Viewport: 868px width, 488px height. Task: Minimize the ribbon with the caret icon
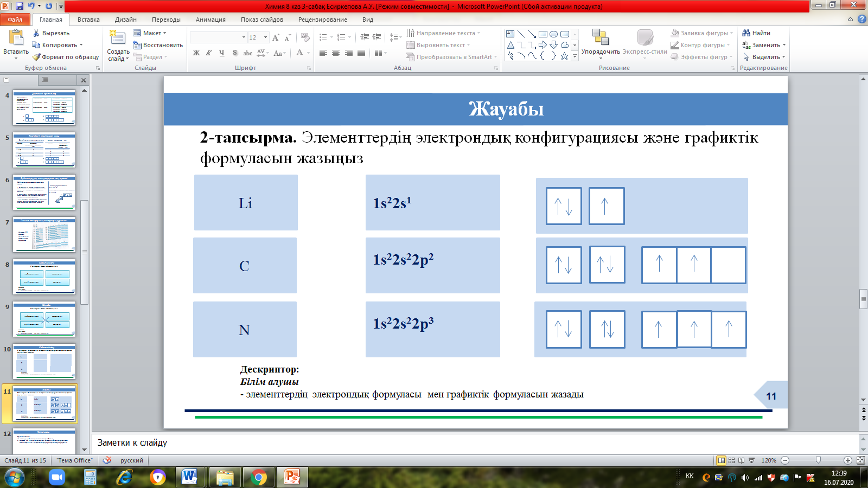pos(850,20)
